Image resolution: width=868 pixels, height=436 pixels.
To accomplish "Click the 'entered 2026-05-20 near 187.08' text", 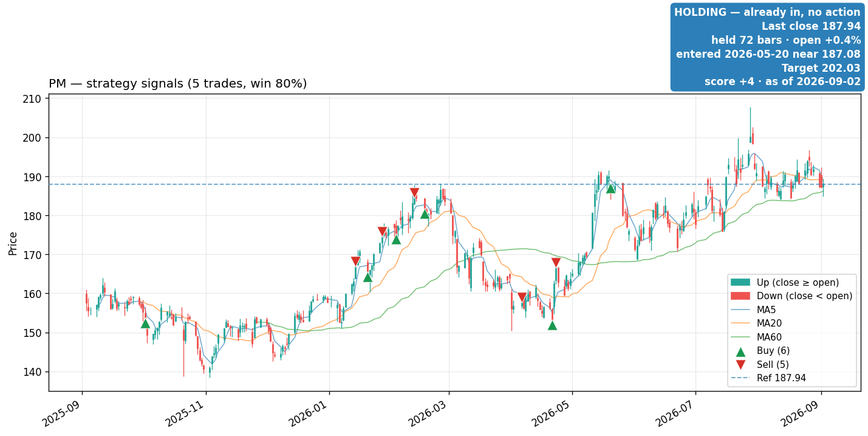I will 768,54.
